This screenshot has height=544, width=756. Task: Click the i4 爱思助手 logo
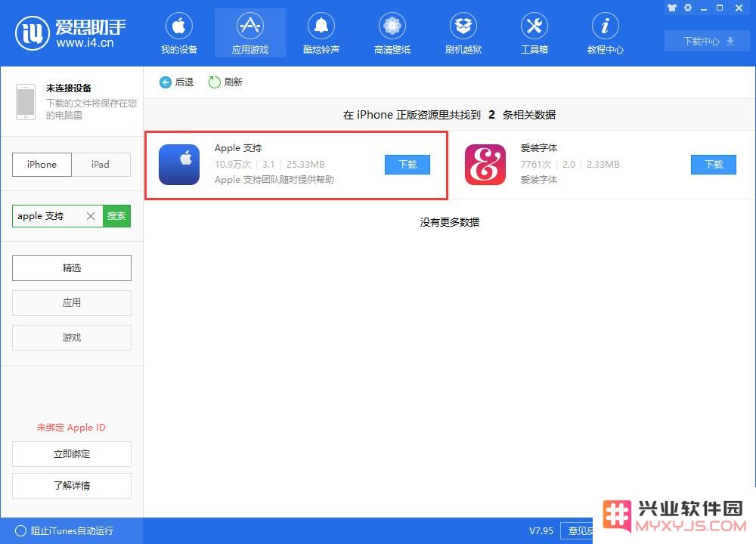70,33
